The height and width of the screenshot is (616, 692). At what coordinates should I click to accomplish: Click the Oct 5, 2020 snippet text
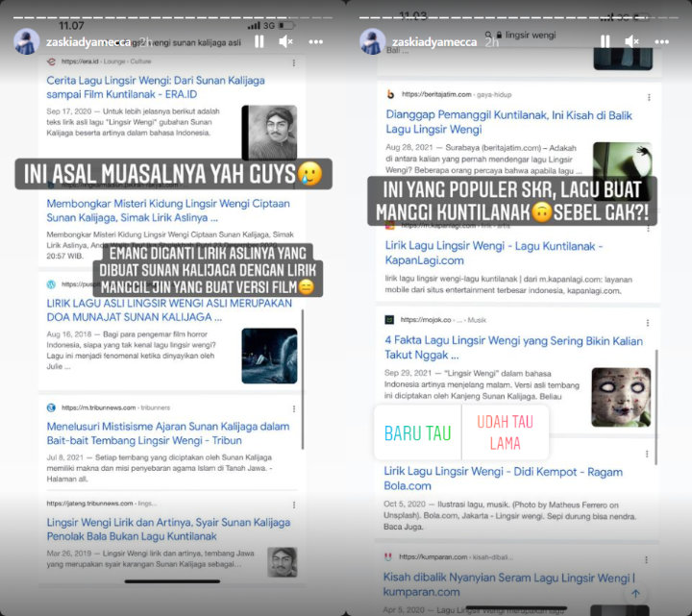pos(509,515)
